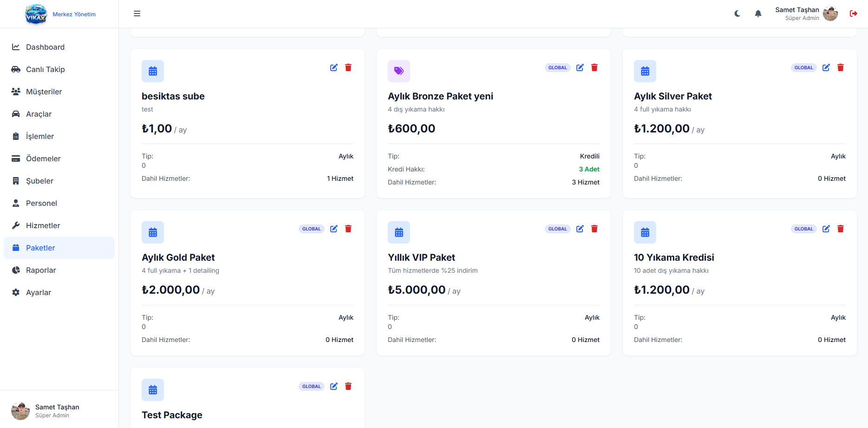The height and width of the screenshot is (428, 868).
Task: Click the red logout icon
Action: pyautogui.click(x=853, y=13)
